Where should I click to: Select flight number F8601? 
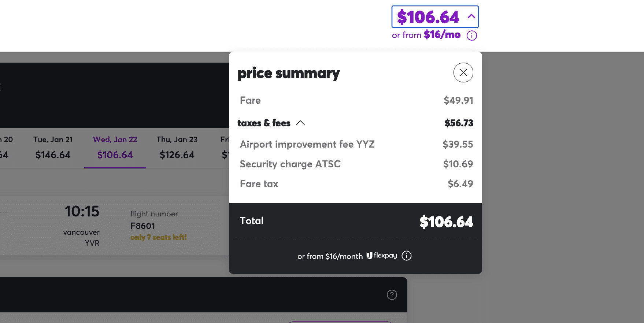143,226
